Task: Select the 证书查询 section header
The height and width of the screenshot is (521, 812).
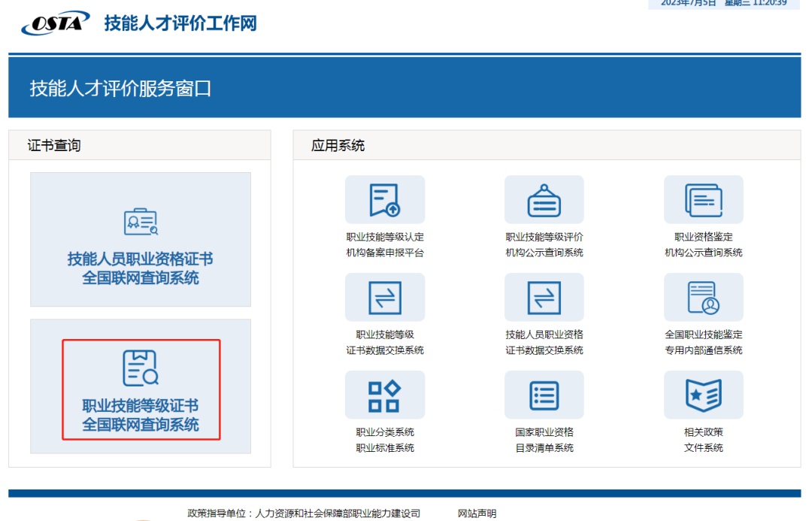Action: pyautogui.click(x=54, y=146)
